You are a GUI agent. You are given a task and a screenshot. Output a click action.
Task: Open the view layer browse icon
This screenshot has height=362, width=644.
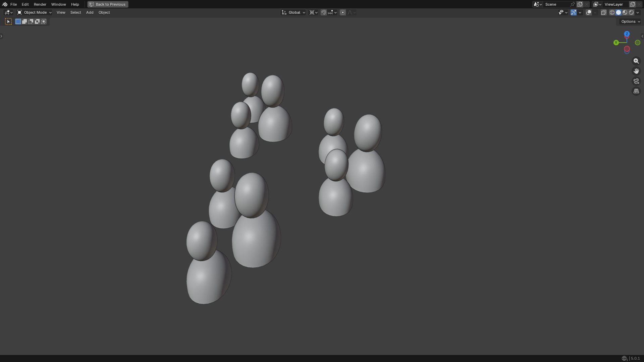(597, 4)
